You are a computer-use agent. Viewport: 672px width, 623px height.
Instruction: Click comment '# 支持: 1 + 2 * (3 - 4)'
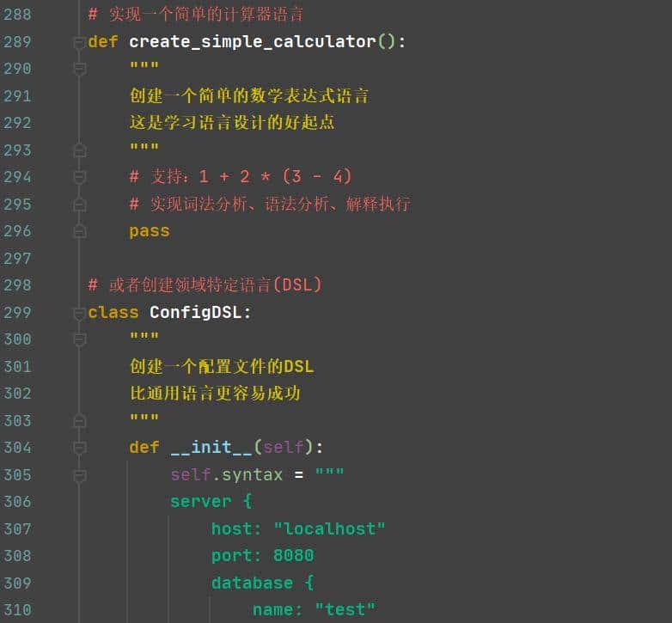point(241,176)
